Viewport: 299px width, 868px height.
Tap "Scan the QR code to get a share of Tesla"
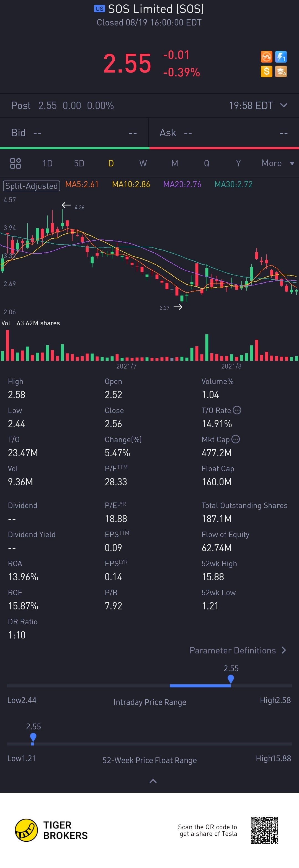pos(208,830)
